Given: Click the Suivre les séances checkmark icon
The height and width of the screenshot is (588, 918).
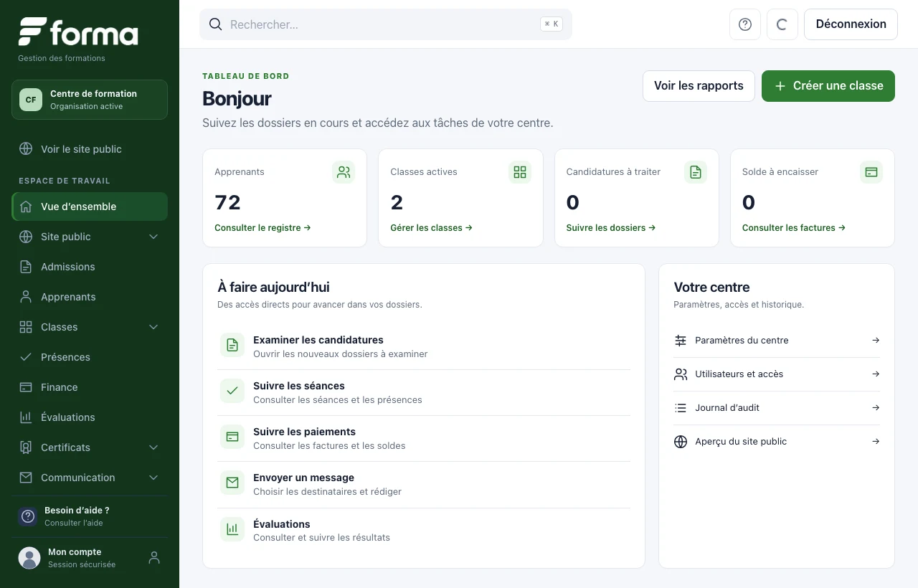Looking at the screenshot, I should coord(232,392).
